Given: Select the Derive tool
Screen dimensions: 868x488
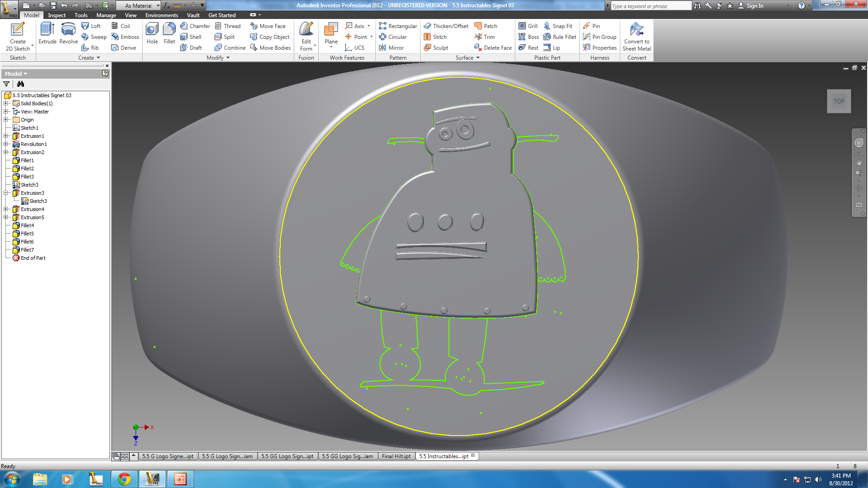Looking at the screenshot, I should tap(124, 48).
